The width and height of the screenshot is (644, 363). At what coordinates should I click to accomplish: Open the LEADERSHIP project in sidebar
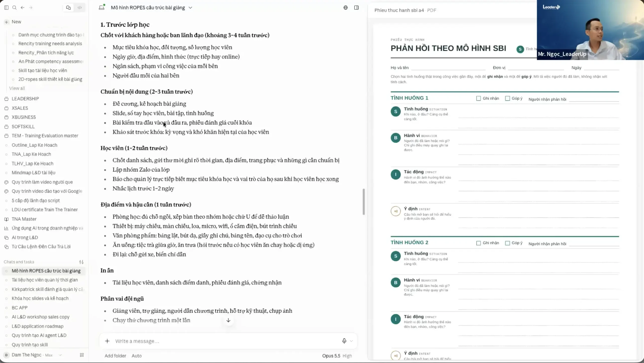click(25, 99)
